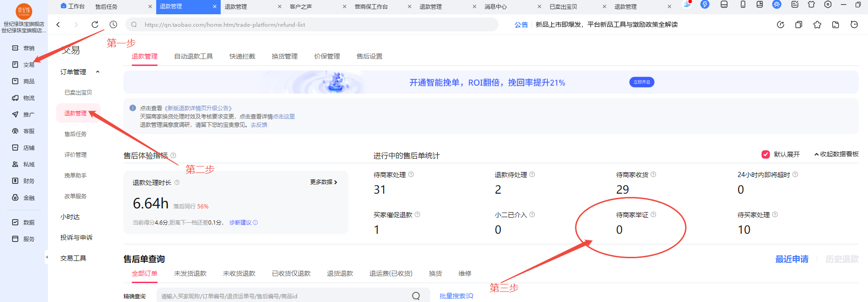
Task: Collapse the 订单管理 menu section
Action: (98, 72)
